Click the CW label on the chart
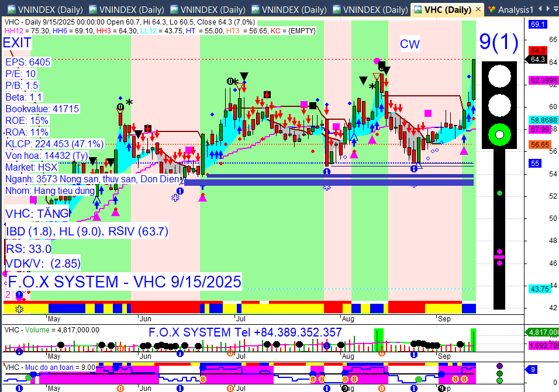This screenshot has width=559, height=392. (410, 44)
